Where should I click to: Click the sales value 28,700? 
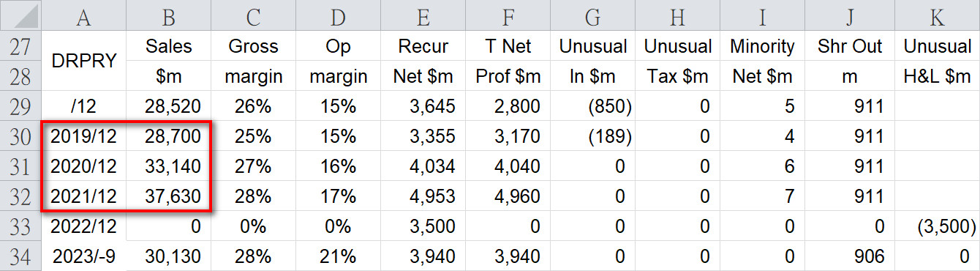pos(168,135)
